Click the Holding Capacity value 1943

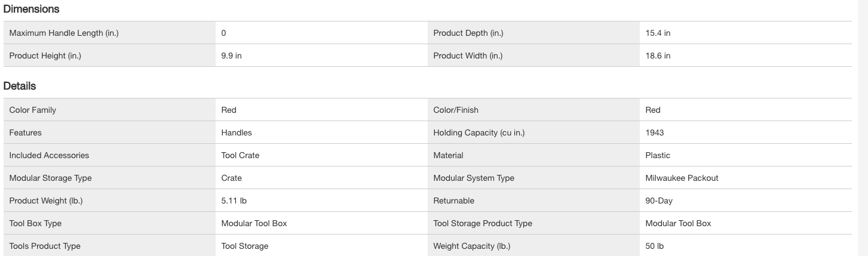tap(655, 133)
